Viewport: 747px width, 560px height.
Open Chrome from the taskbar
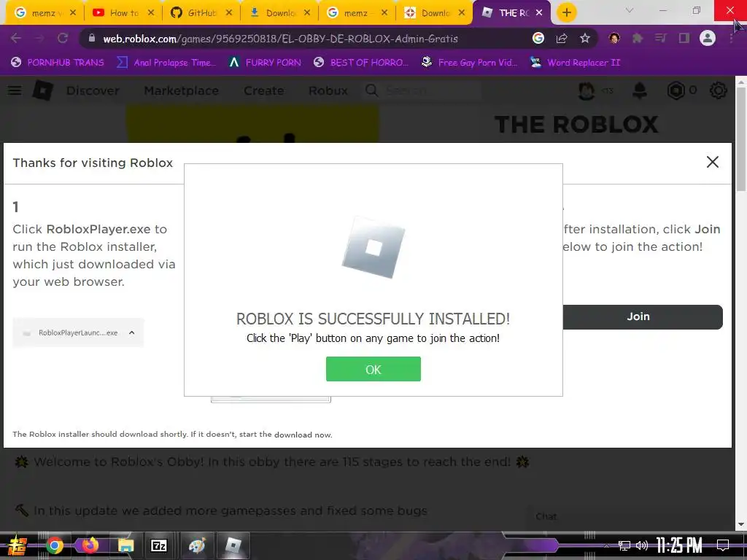[x=54, y=545]
